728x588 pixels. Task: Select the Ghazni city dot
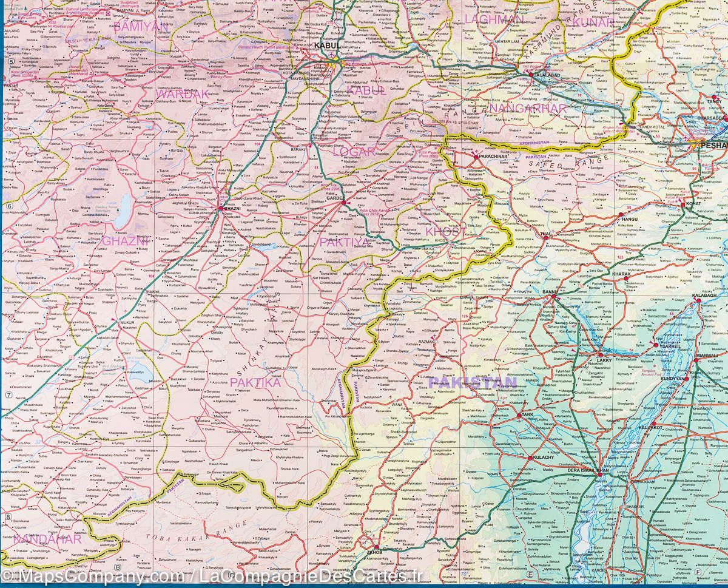221,209
